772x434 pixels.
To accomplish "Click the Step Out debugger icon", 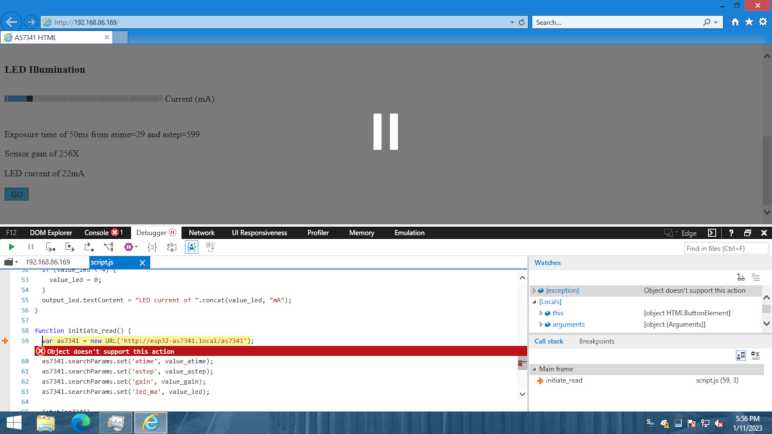I will 89,247.
